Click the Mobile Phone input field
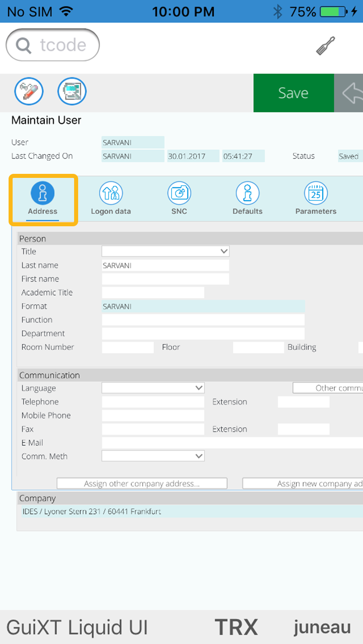The width and height of the screenshot is (363, 644). [153, 415]
